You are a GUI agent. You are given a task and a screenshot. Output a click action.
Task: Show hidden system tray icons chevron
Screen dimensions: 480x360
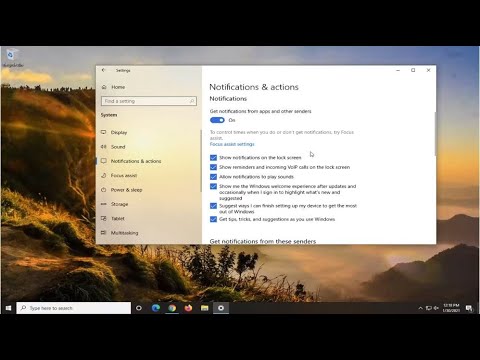[420, 308]
